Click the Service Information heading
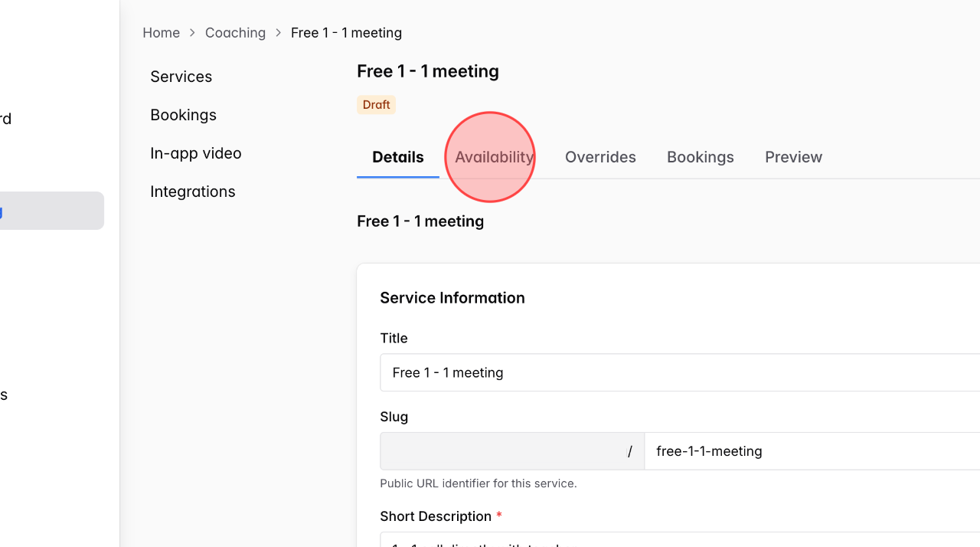 click(x=452, y=298)
